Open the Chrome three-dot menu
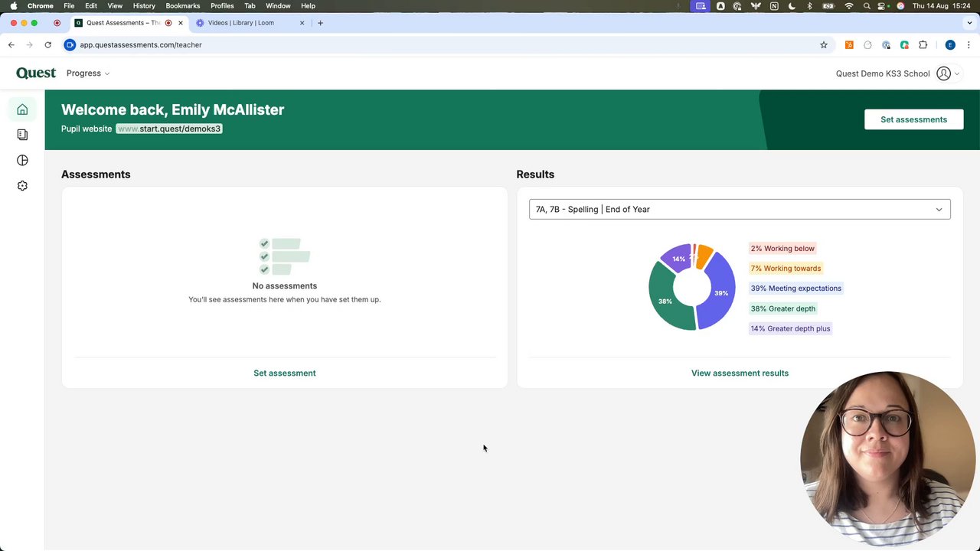 tap(969, 45)
